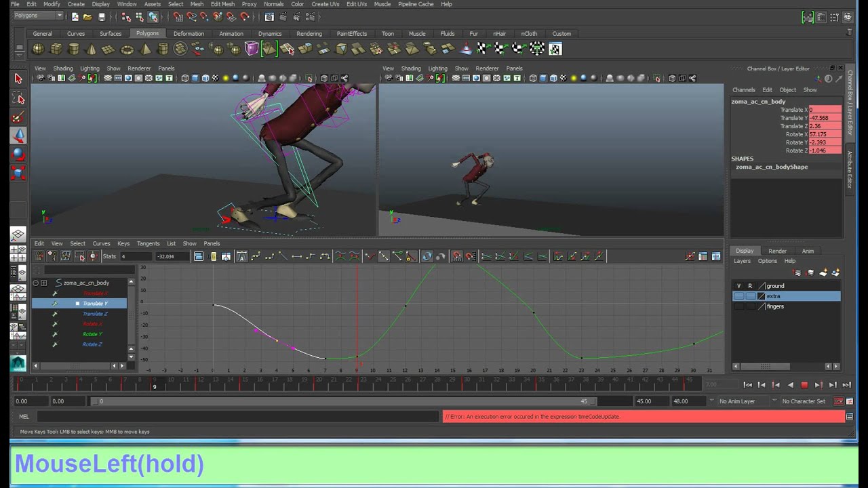Click the red stop playback button
The image size is (868, 488).
click(804, 385)
